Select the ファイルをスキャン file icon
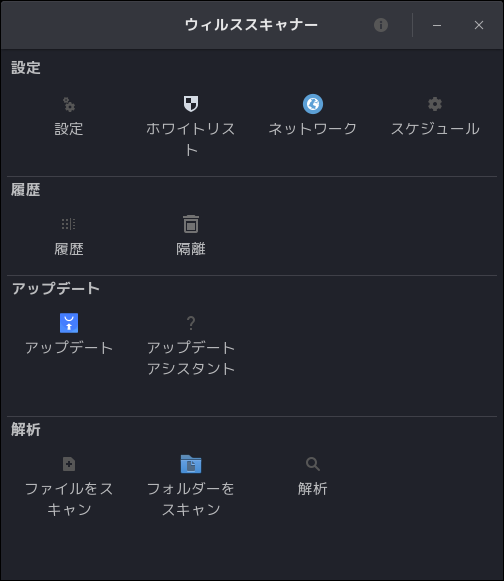 coord(69,464)
